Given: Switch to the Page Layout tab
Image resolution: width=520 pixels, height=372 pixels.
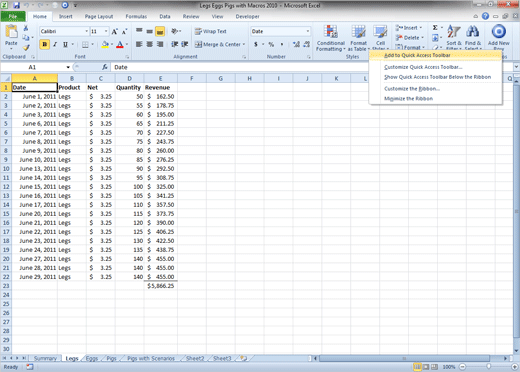Looking at the screenshot, I should pyautogui.click(x=99, y=16).
